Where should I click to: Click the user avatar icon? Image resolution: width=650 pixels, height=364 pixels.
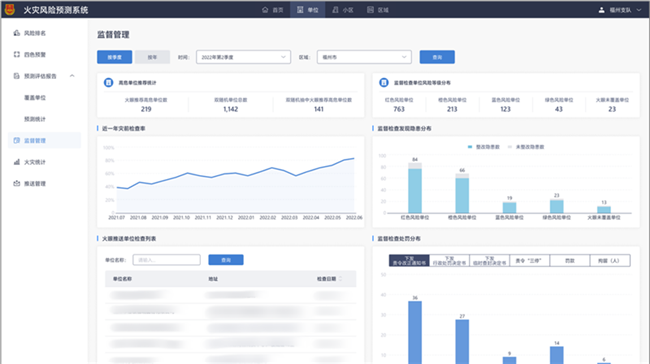(x=601, y=10)
